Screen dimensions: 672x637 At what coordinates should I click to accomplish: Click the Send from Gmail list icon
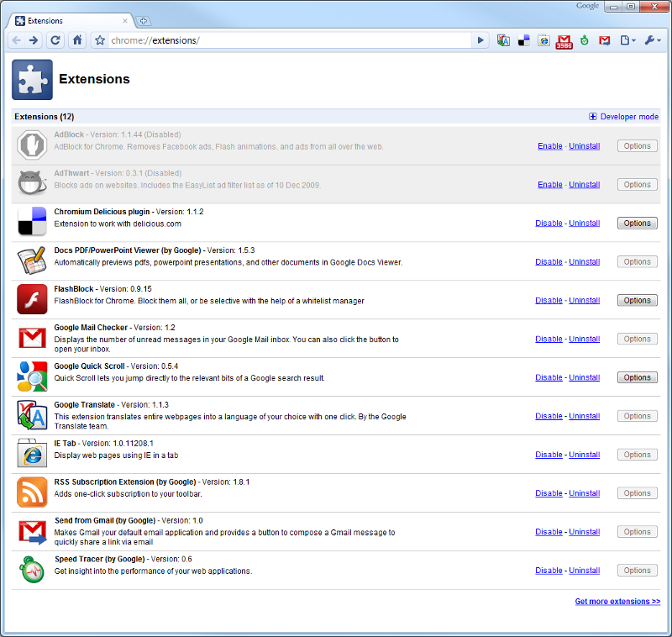pyautogui.click(x=32, y=532)
